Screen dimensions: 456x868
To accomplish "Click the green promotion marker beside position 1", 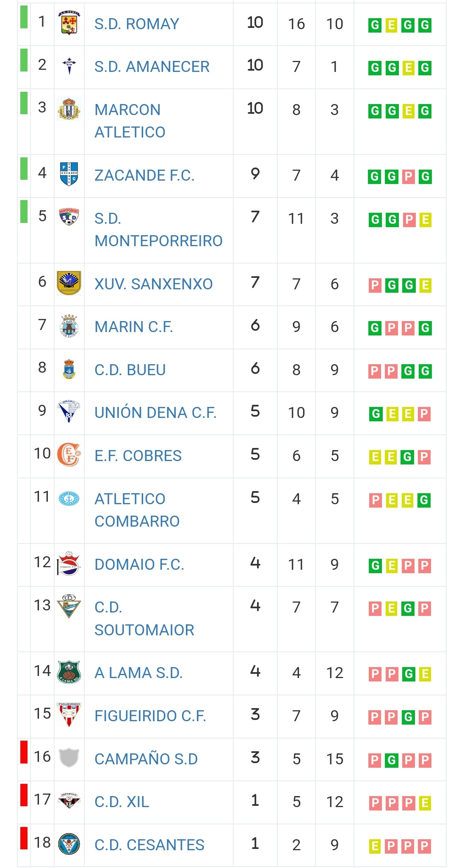I will [x=24, y=17].
